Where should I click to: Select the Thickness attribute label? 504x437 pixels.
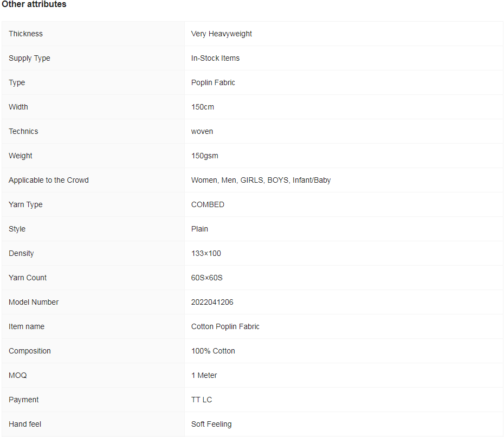pyautogui.click(x=25, y=34)
